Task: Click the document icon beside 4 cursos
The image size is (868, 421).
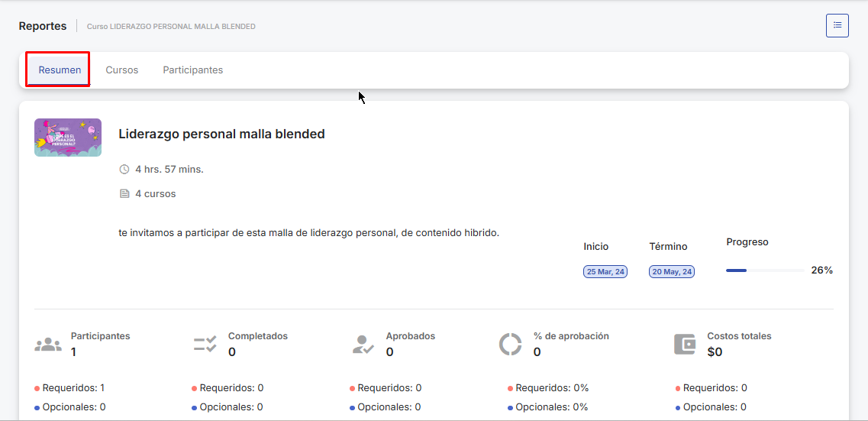Action: [124, 194]
